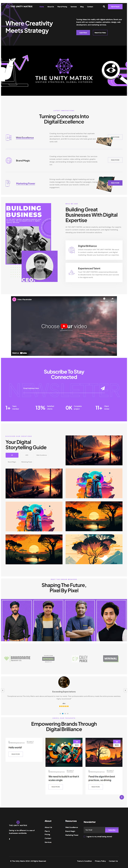Select the Web Excellence portfolio filter tab
Viewport: 128px width, 868px height.
pyautogui.click(x=41, y=455)
